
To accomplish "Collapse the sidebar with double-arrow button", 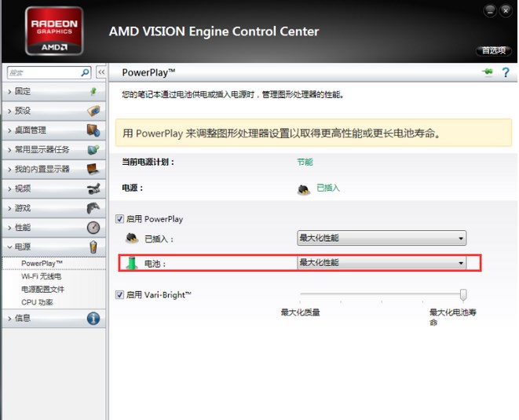I will point(101,71).
